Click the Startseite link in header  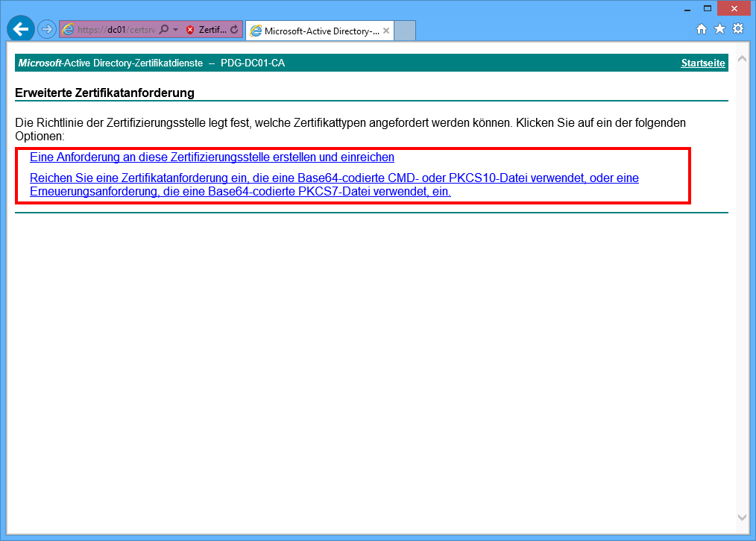tap(702, 63)
